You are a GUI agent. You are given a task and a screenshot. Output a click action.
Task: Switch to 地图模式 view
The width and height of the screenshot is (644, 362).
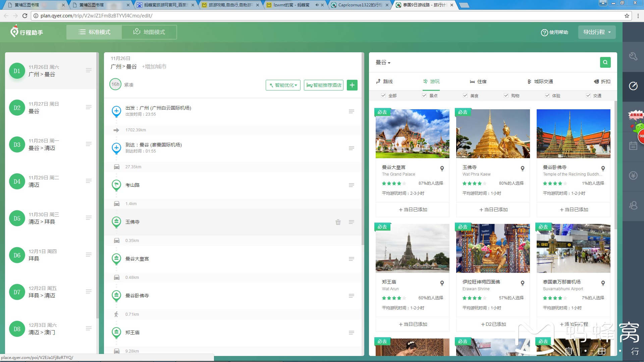tap(149, 32)
